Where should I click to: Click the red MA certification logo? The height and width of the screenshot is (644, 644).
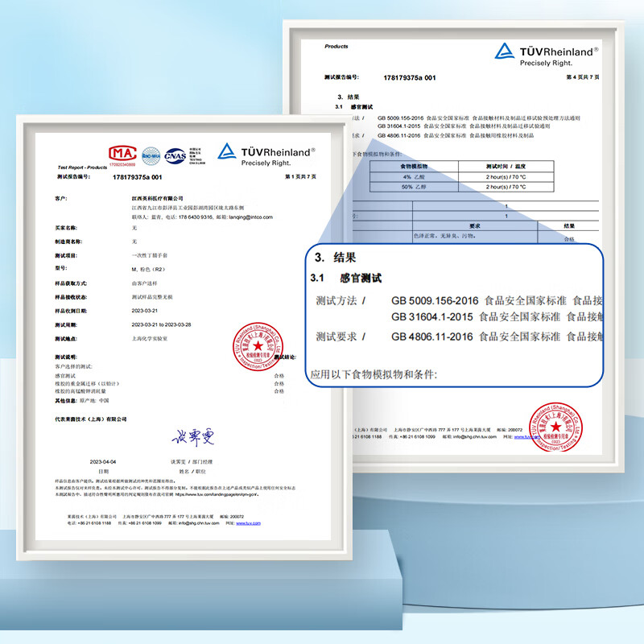[123, 154]
